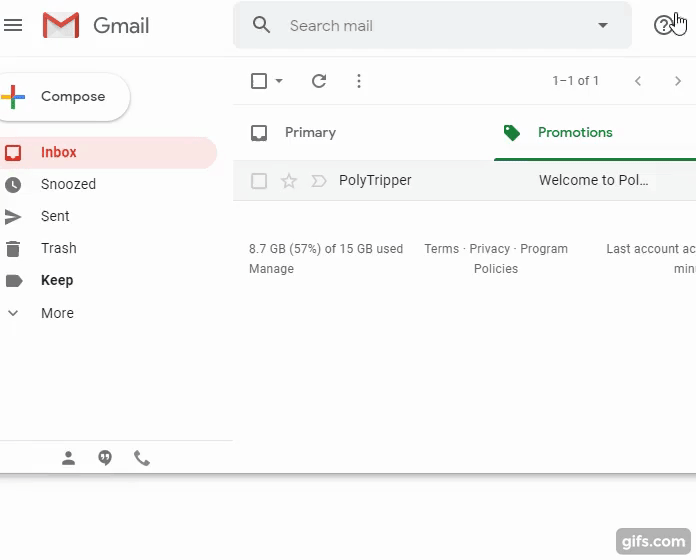Screen dimensions: 696x560
Task: Go to older messages arrow
Action: (x=677, y=81)
